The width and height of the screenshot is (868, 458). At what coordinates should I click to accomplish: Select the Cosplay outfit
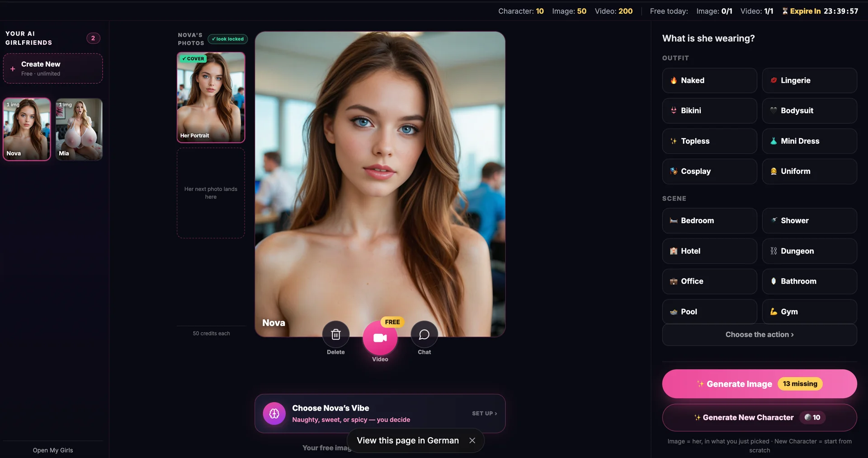click(709, 171)
